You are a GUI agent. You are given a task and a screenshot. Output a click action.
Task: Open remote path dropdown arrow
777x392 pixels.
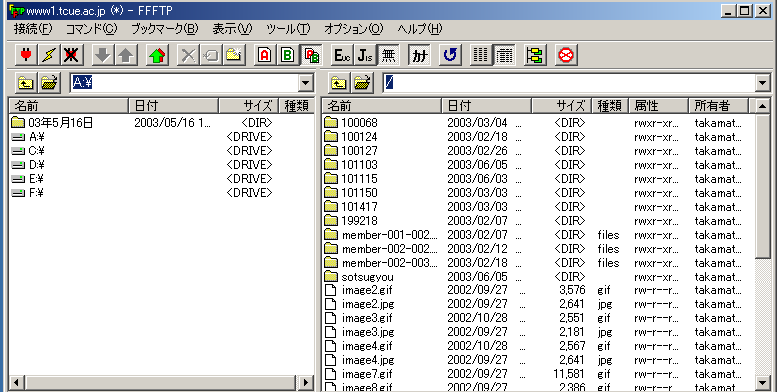(763, 83)
